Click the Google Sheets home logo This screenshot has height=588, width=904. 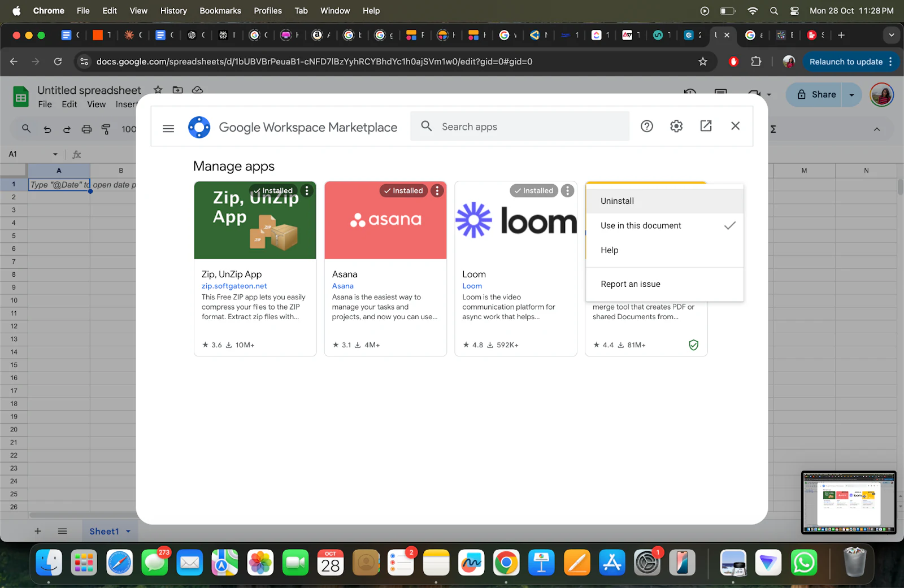coord(21,97)
